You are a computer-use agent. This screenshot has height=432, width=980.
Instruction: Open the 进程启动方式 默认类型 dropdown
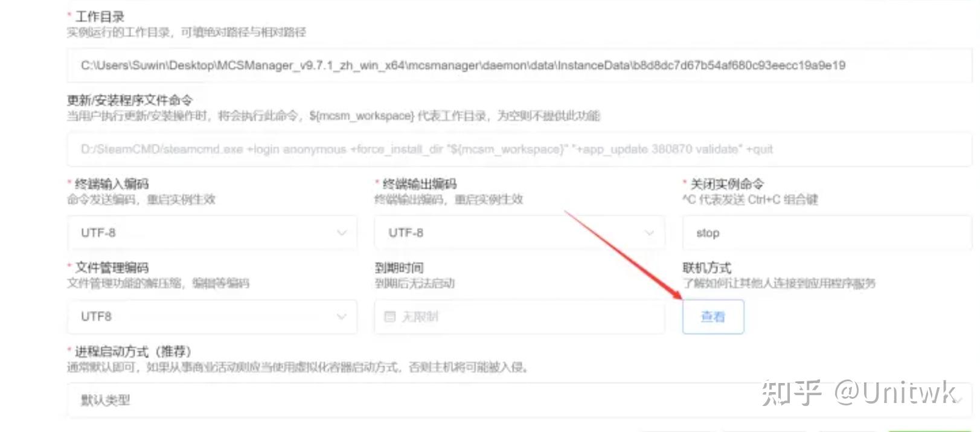[519, 400]
